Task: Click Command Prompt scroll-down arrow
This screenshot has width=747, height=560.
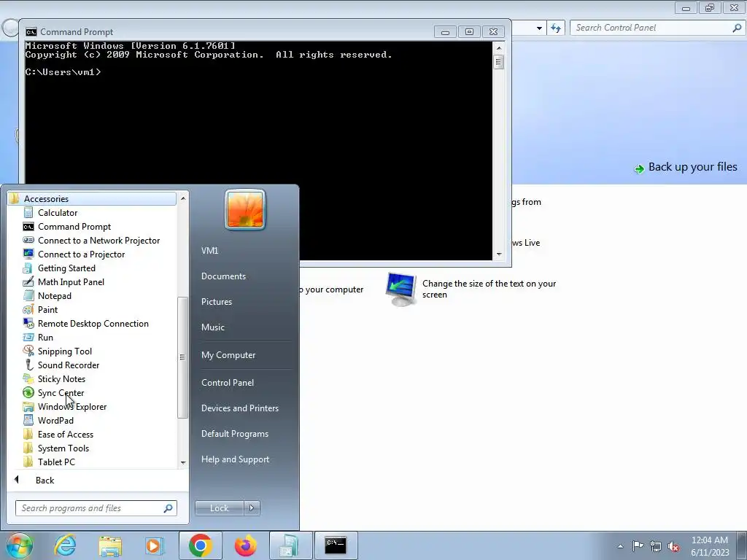Action: [x=499, y=254]
